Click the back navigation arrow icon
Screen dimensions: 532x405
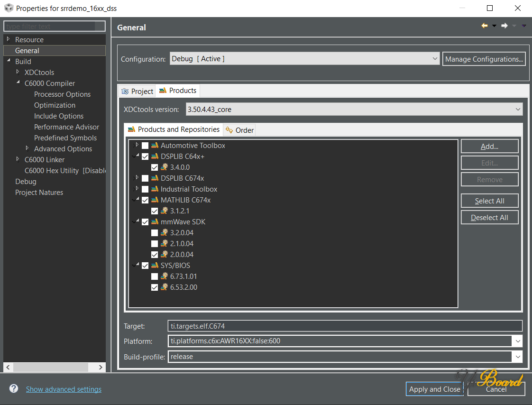tap(484, 26)
